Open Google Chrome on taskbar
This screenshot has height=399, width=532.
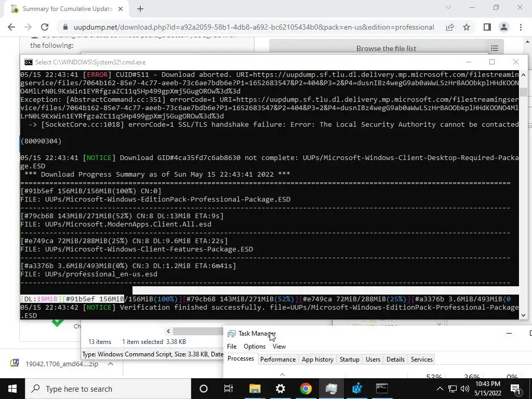click(x=305, y=389)
